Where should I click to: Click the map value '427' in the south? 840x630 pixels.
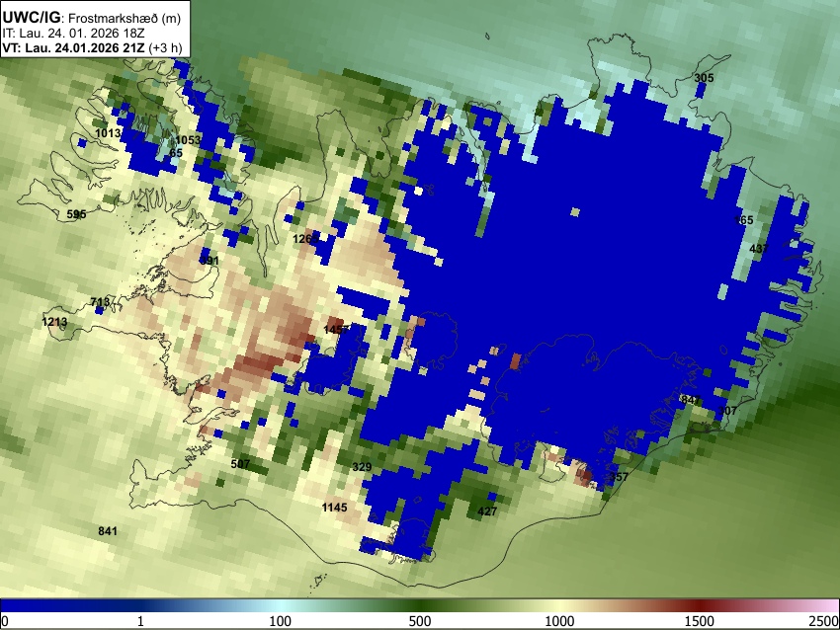(487, 512)
